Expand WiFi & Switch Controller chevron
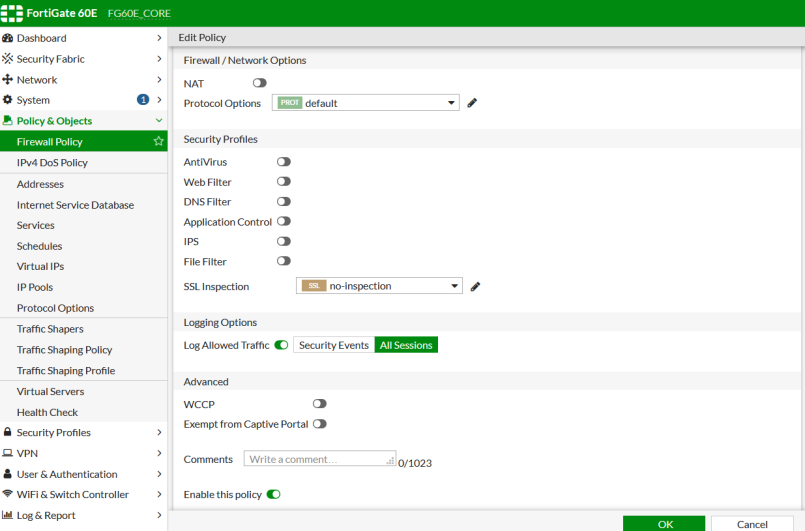The image size is (805, 531). click(x=159, y=494)
